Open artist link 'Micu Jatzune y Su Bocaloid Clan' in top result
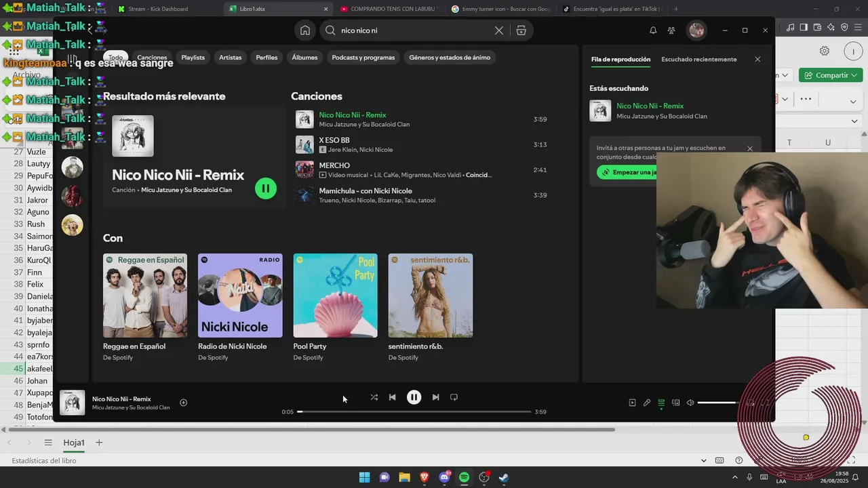The image size is (868, 488). pos(186,190)
